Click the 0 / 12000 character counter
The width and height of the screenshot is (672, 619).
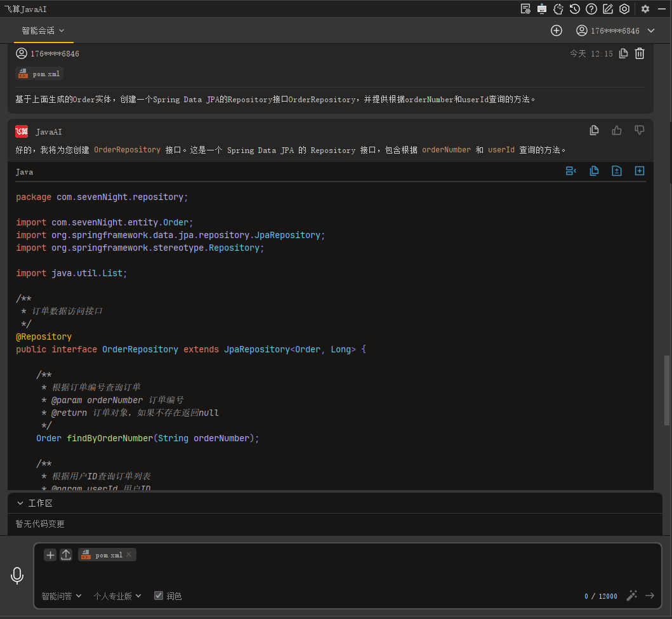pyautogui.click(x=601, y=596)
